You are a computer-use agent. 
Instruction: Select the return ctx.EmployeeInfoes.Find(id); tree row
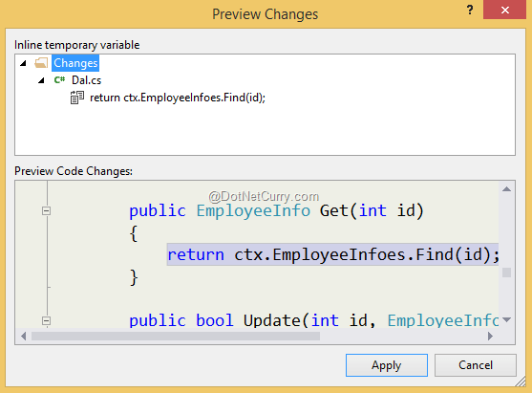tap(178, 98)
